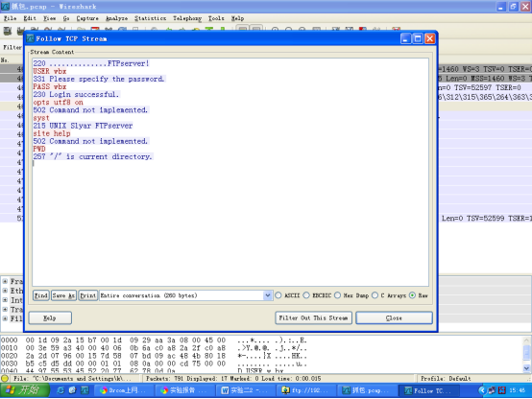Click the 'opts utf8 on' stream line
Image resolution: width=532 pixels, height=399 pixels.
(x=58, y=103)
